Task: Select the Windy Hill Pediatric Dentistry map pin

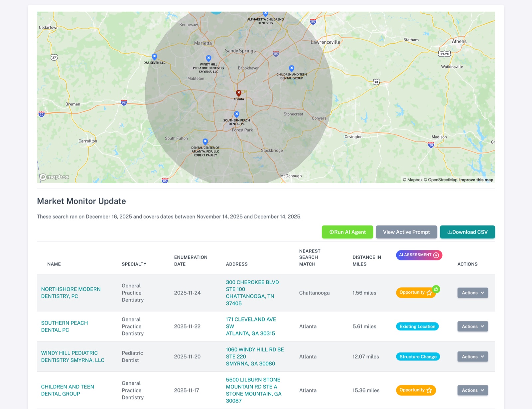Action: coord(208,58)
